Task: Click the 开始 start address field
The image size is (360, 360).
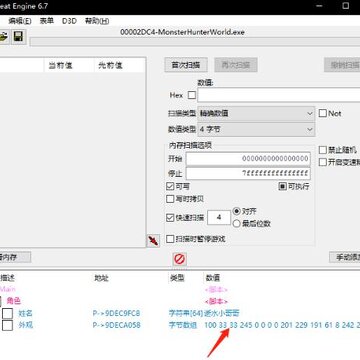Action: [x=248, y=159]
